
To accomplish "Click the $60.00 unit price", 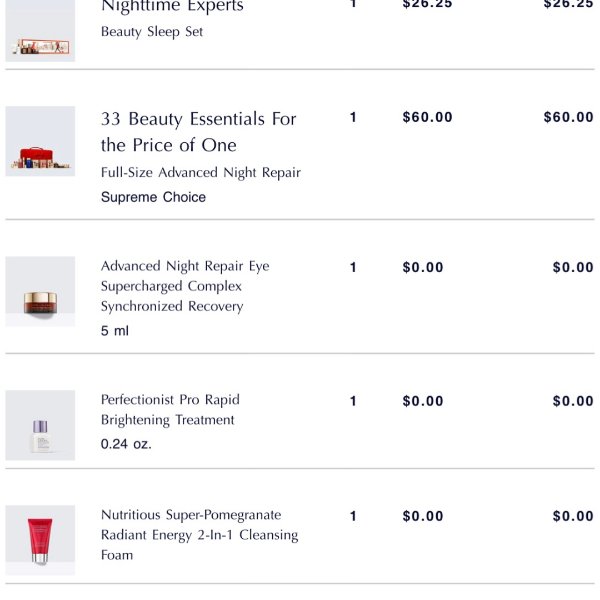I will (427, 117).
